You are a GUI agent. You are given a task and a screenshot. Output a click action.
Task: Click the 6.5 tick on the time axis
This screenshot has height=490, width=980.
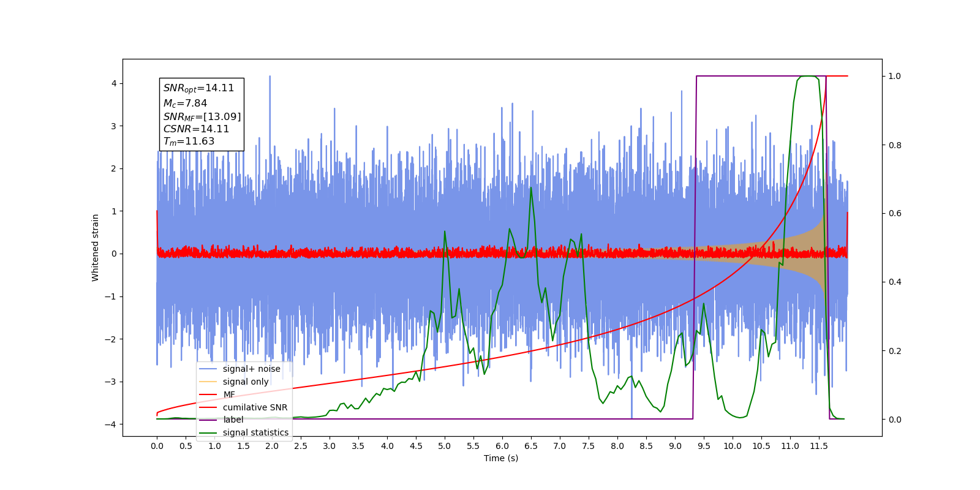[531, 446]
